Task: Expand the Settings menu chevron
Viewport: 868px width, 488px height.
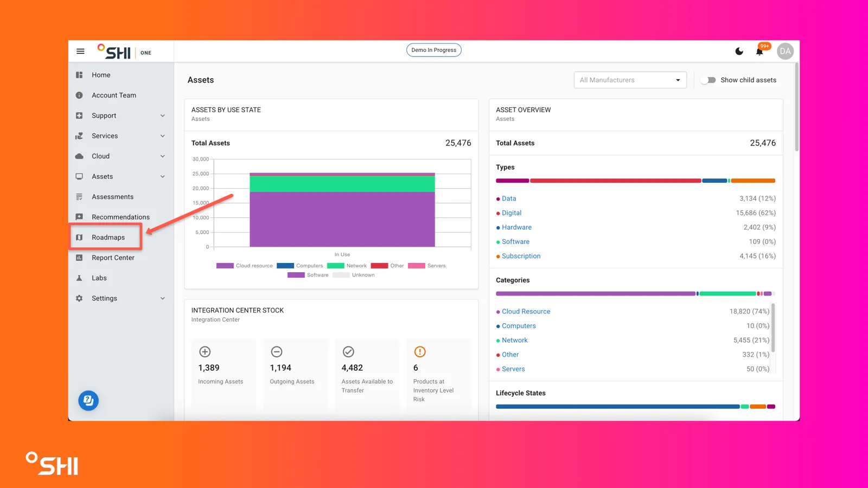Action: pos(163,298)
